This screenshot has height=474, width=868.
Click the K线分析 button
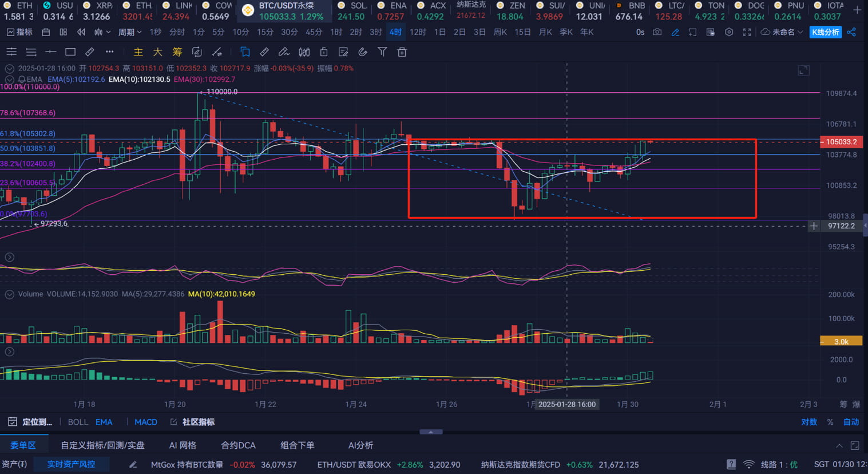tap(826, 32)
